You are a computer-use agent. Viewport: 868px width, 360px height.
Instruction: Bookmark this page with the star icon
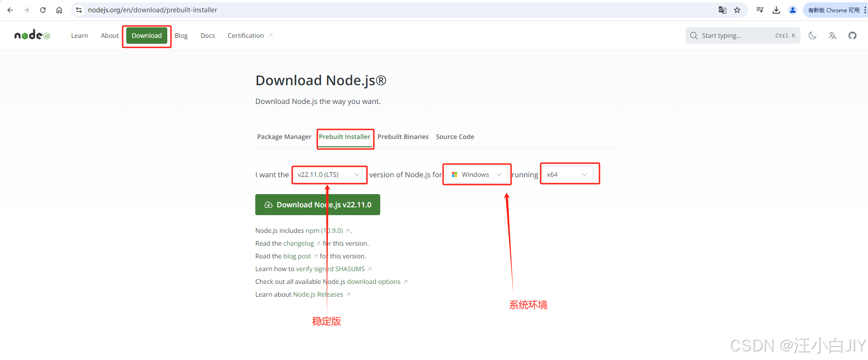737,10
